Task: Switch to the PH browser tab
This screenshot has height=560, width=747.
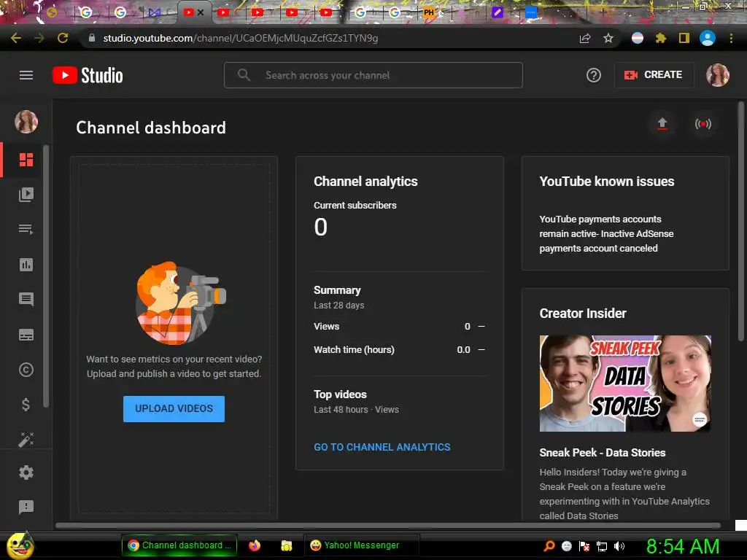Action: pos(429,12)
